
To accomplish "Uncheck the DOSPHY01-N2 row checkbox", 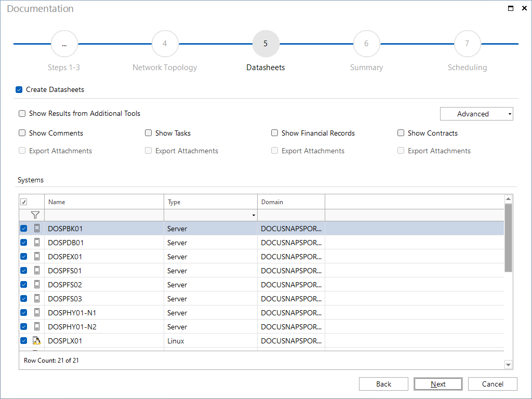I will pos(24,326).
